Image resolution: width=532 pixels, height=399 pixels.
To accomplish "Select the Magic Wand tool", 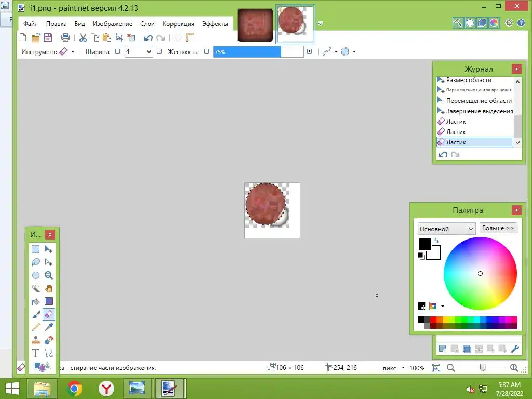I will [x=36, y=288].
